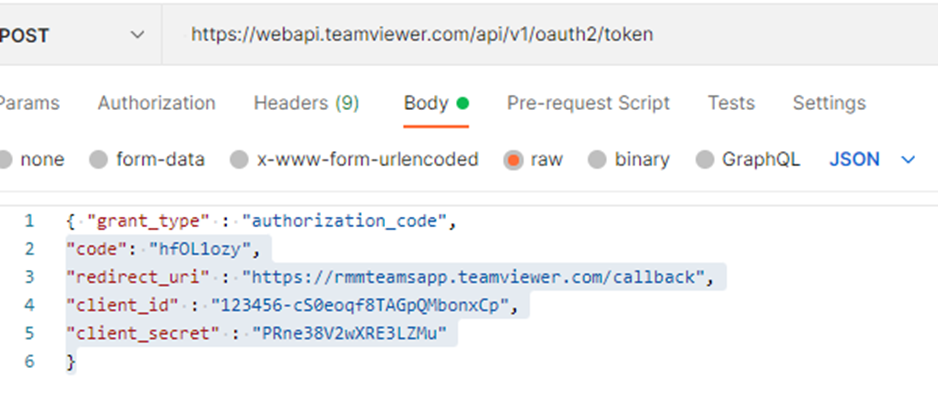Switch to the Params tab
The height and width of the screenshot is (408, 938).
(x=28, y=103)
